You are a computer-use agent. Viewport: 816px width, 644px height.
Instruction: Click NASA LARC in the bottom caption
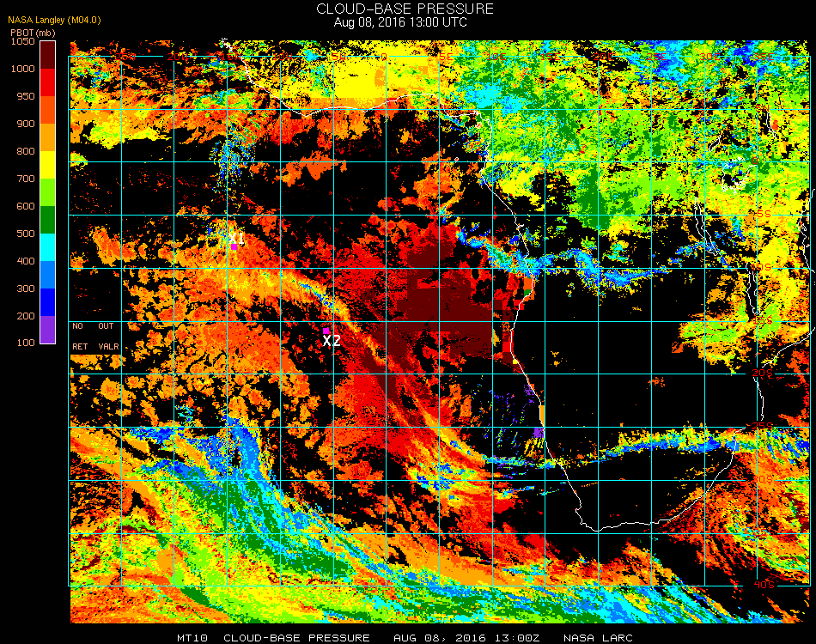598,638
